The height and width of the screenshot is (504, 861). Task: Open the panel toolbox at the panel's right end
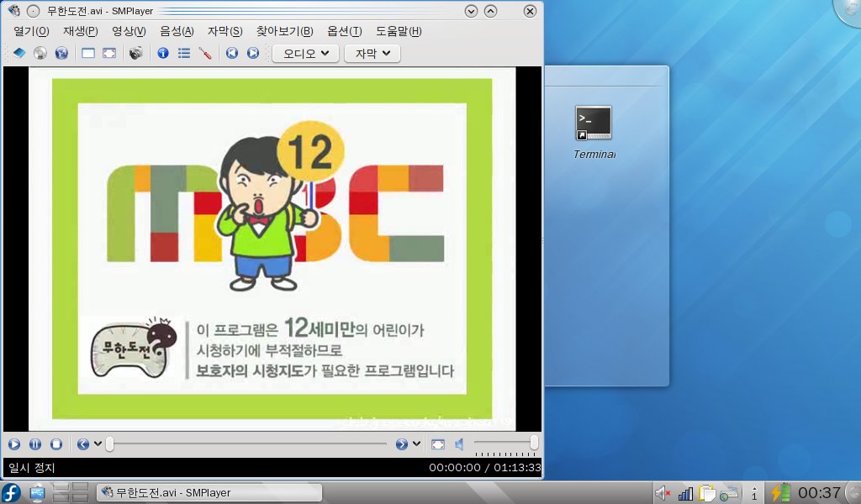click(x=854, y=493)
